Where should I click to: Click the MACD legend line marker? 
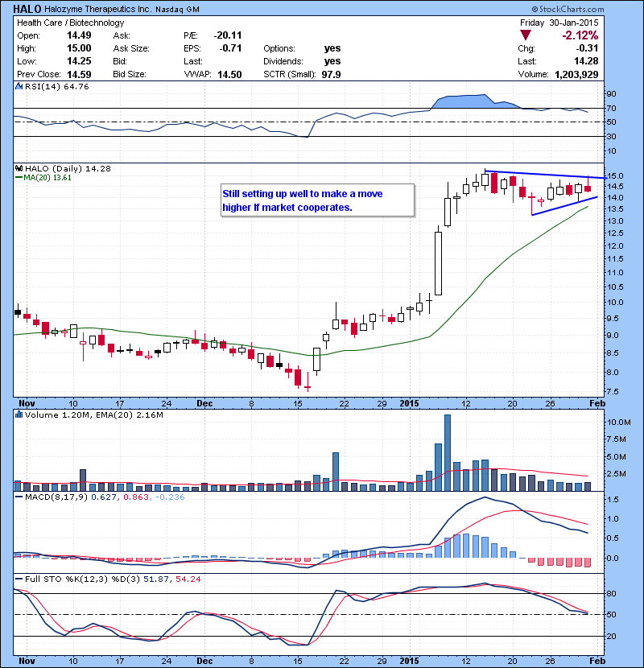coord(19,497)
